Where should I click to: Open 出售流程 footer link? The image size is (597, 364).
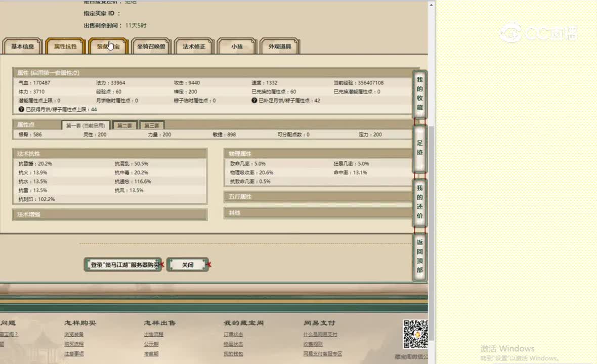pyautogui.click(x=154, y=334)
